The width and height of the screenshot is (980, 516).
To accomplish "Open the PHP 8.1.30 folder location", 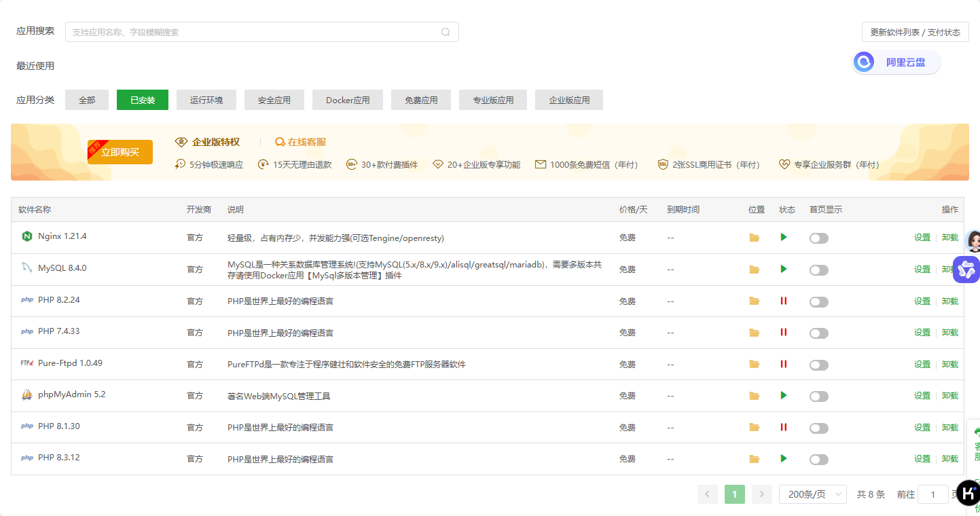I will [754, 427].
